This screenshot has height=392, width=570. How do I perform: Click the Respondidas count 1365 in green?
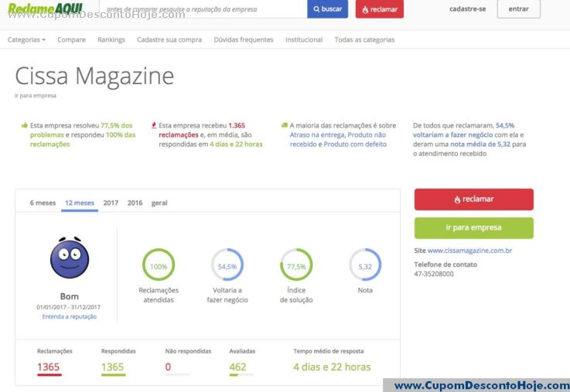pos(112,367)
